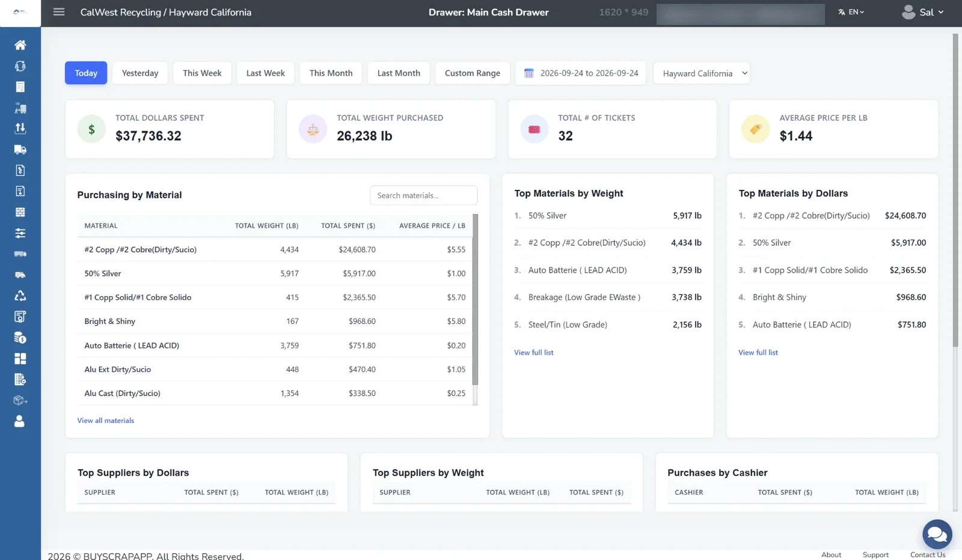The height and width of the screenshot is (560, 962).
Task: Open the certificate sidebar icon
Action: coord(20,317)
